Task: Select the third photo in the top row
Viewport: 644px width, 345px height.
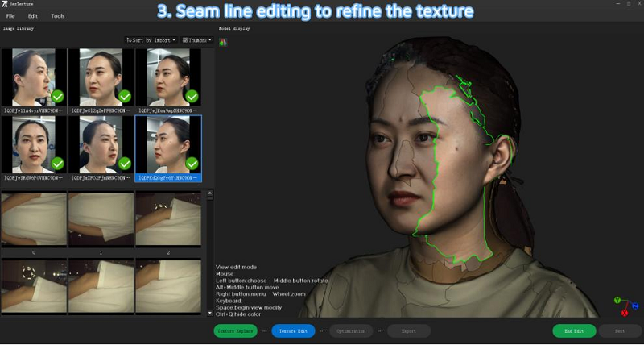Action: pyautogui.click(x=168, y=77)
